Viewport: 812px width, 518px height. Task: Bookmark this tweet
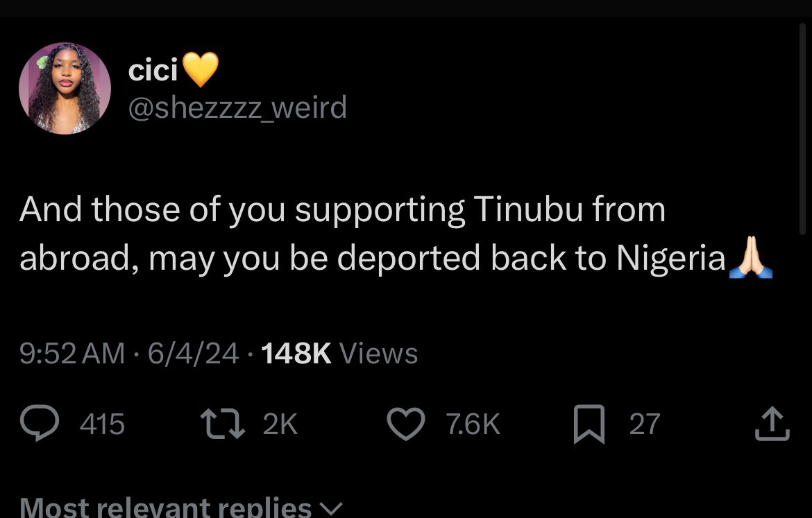click(589, 424)
